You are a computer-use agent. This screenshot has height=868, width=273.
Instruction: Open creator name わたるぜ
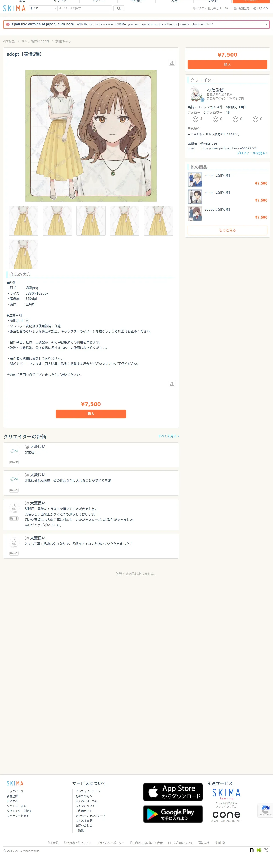(215, 90)
